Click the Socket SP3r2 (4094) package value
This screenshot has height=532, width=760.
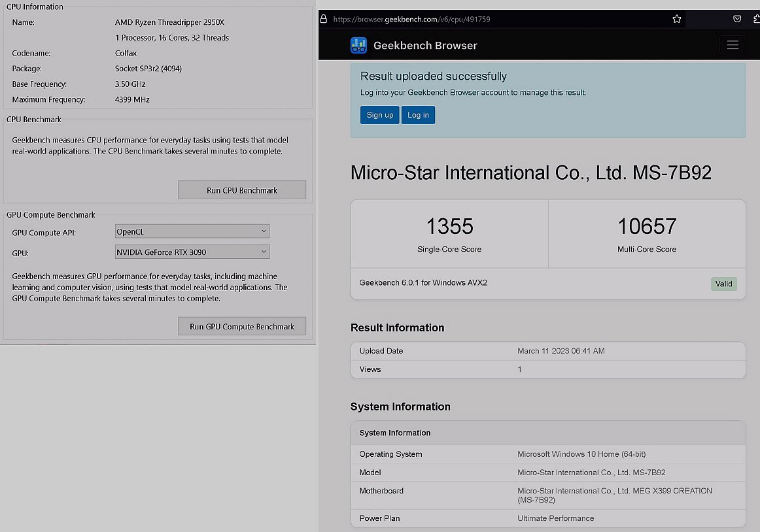click(148, 69)
